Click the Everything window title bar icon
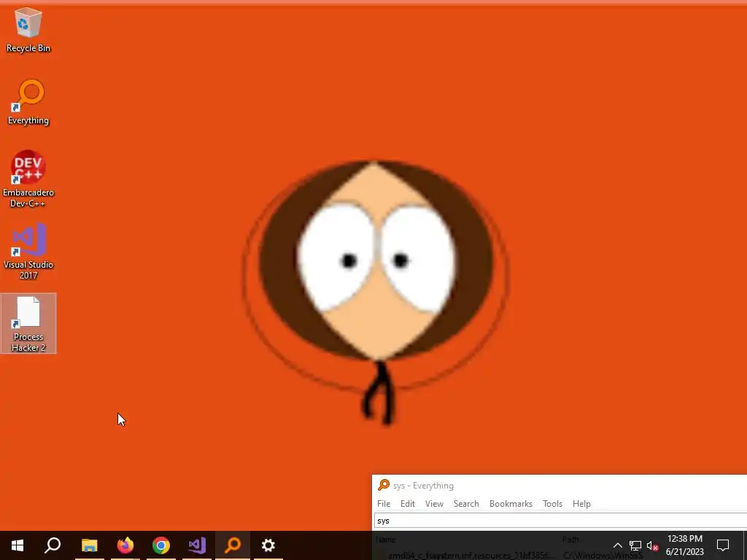 pyautogui.click(x=384, y=485)
